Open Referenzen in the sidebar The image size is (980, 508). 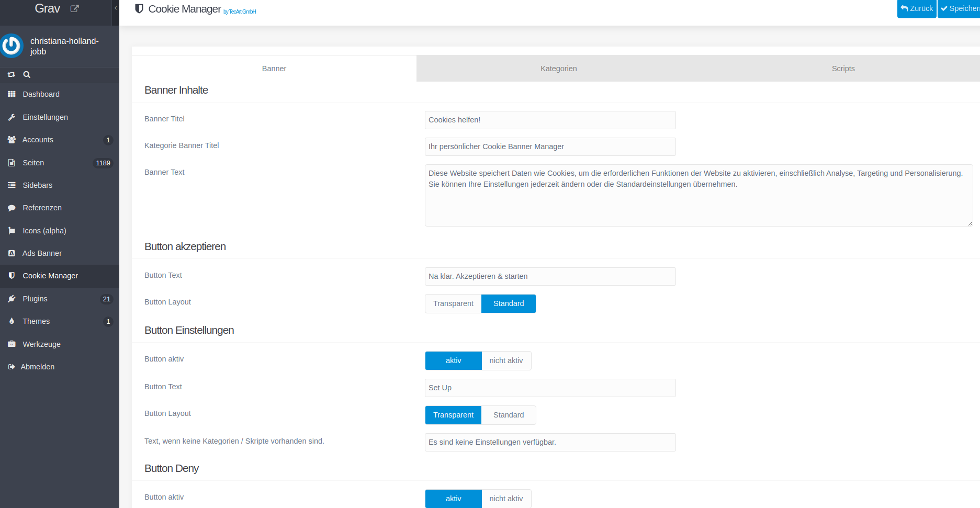pos(60,208)
